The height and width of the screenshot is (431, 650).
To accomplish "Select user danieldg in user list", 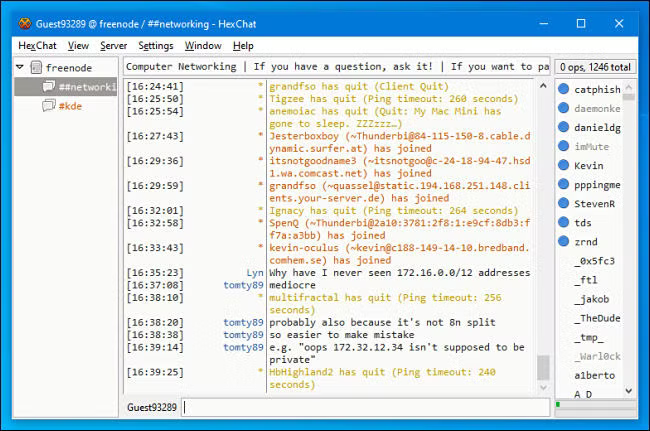I will coord(597,128).
